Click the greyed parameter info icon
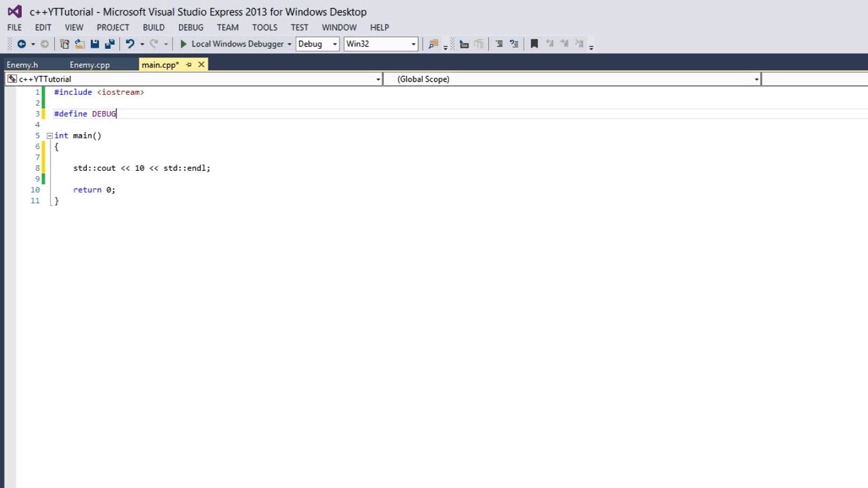868x488 pixels. [479, 44]
